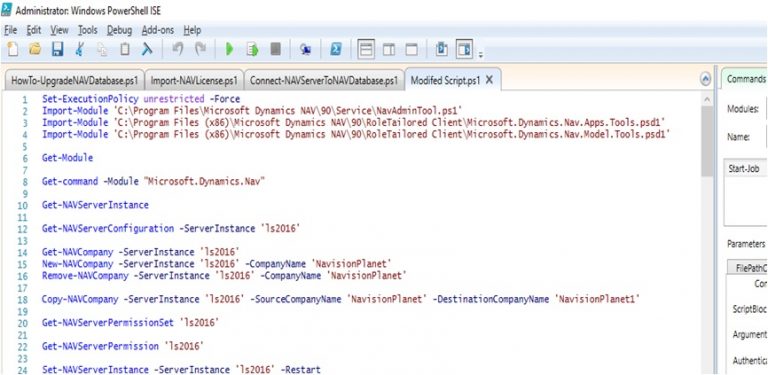The image size is (768, 375).
Task: Select the Modifed Script.ps1 tab
Action: tap(445, 80)
